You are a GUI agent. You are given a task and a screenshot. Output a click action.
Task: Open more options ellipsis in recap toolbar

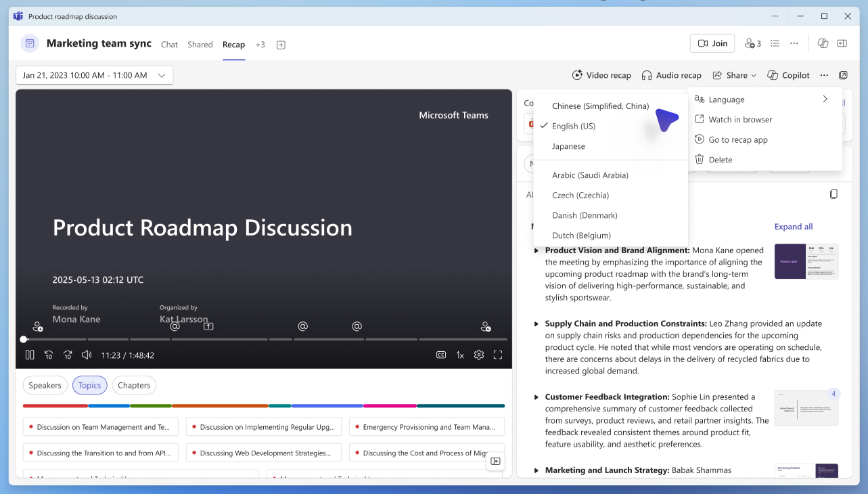(824, 75)
